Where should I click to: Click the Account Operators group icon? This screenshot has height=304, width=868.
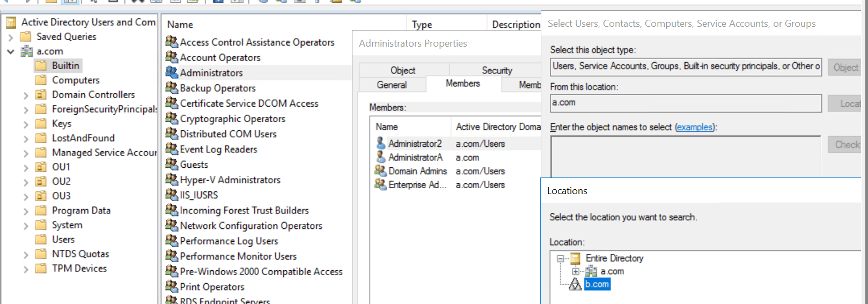(172, 57)
